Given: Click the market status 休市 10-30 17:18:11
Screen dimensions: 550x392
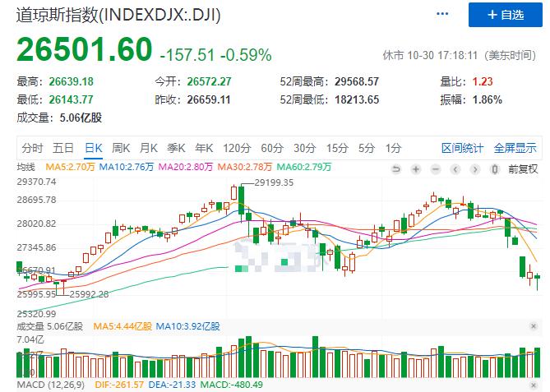Looking at the screenshot, I should pyautogui.click(x=430, y=55).
